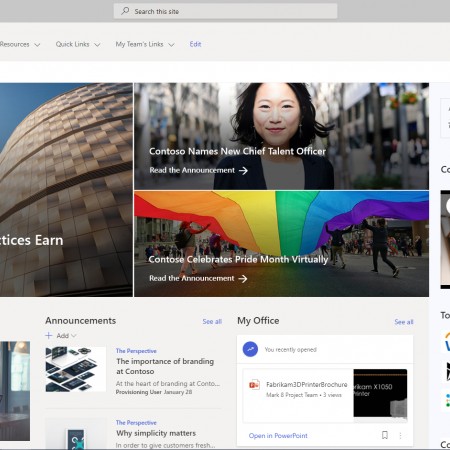Viewport: 450px width, 450px height.
Task: Open the Fabrikam brochure preview thumbnail
Action: [380, 393]
